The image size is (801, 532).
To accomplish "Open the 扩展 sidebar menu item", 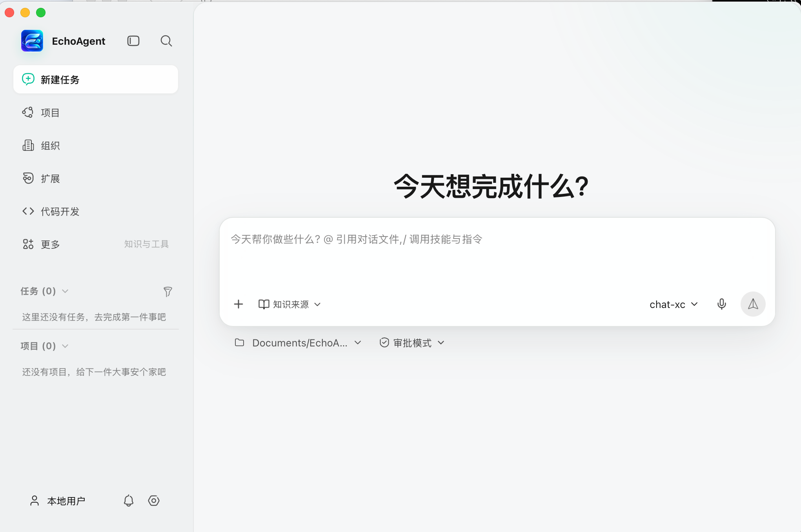I will [x=96, y=179].
